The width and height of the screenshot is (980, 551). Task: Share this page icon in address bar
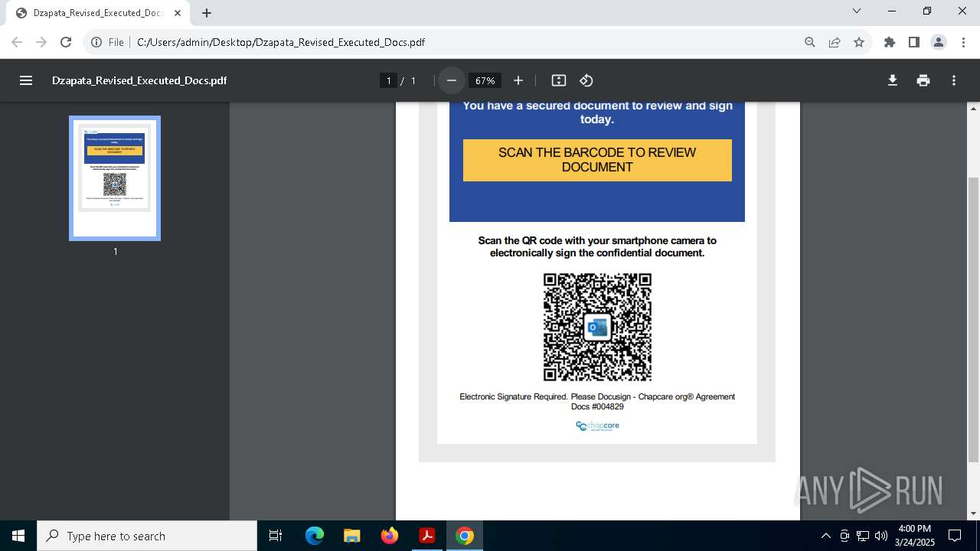(x=835, y=42)
